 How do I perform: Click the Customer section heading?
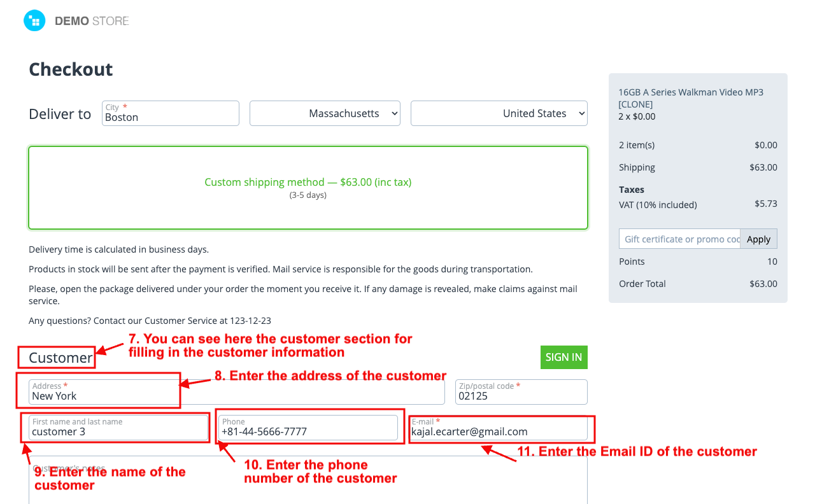point(60,358)
